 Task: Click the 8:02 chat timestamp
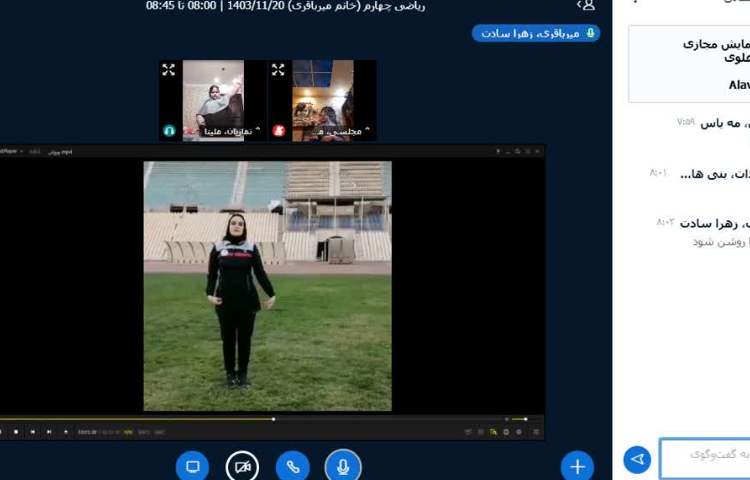click(665, 222)
